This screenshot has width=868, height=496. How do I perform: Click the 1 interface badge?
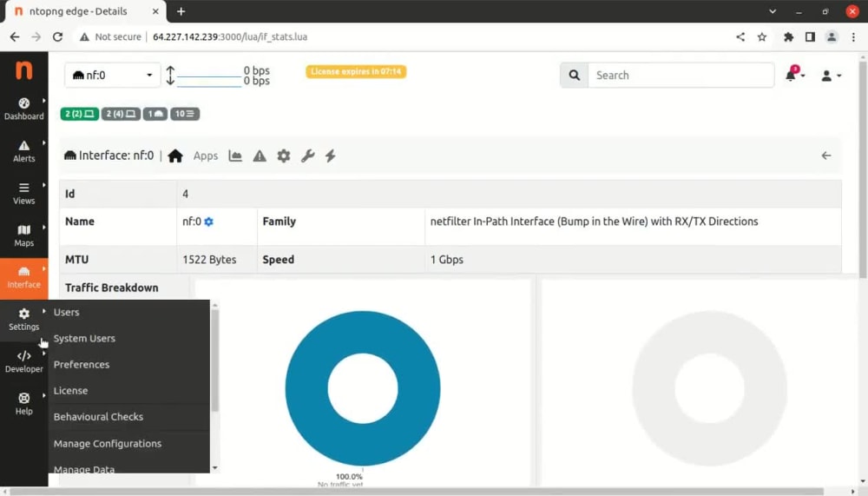click(155, 114)
